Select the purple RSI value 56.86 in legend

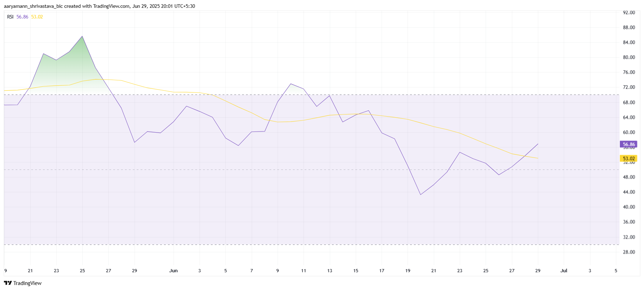(22, 17)
